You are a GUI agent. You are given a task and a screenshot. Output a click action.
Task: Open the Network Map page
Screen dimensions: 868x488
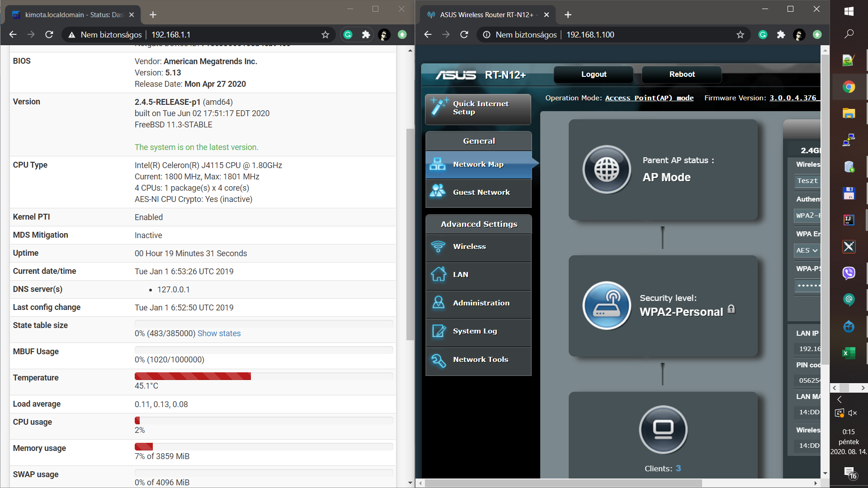[478, 164]
